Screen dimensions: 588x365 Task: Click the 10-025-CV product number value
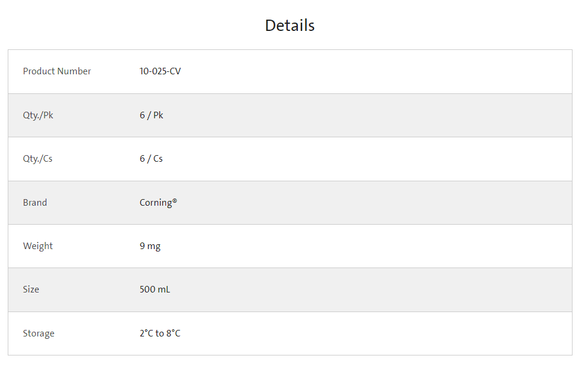pyautogui.click(x=160, y=71)
